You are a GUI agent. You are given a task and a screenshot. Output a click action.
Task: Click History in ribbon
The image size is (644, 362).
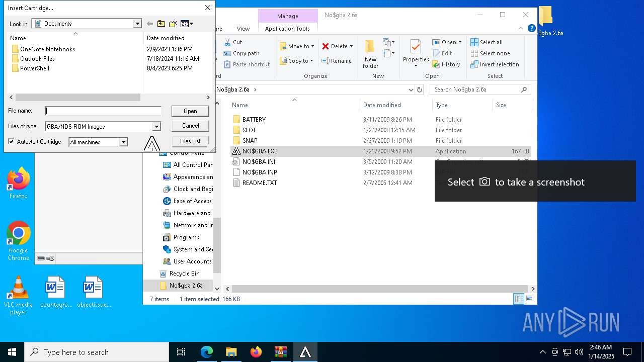446,64
